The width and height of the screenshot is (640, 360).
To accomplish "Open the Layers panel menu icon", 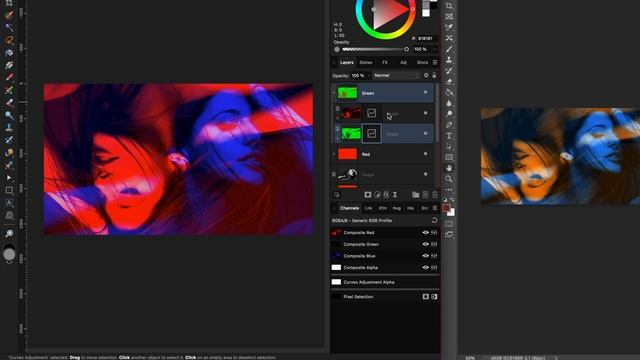I will pyautogui.click(x=435, y=62).
